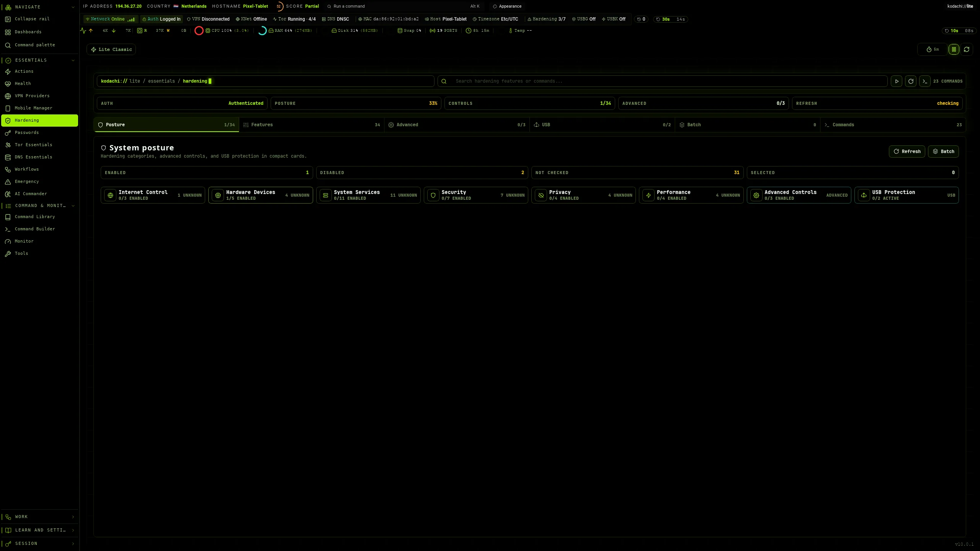Image resolution: width=980 pixels, height=551 pixels.
Task: Open the Security category card
Action: [x=476, y=195]
